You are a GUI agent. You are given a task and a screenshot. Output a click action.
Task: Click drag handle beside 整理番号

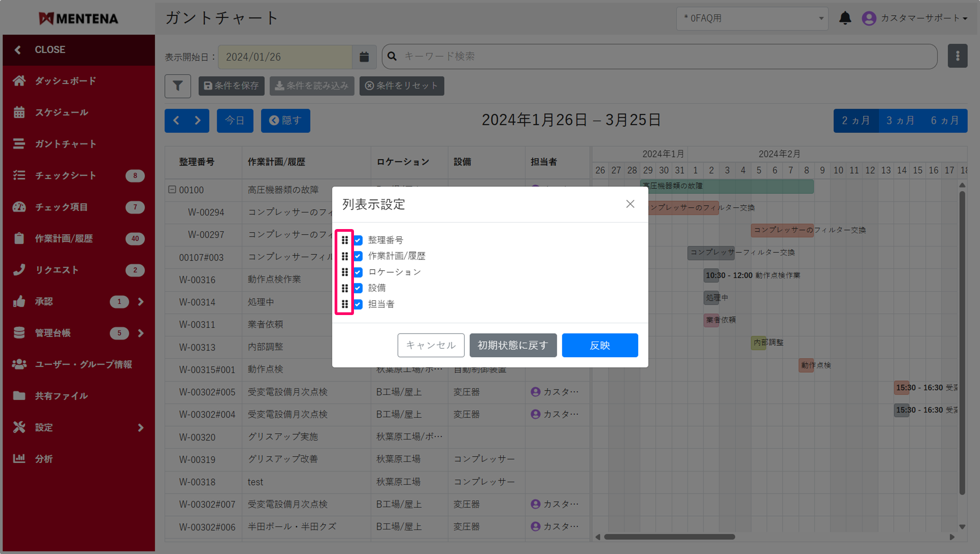345,240
